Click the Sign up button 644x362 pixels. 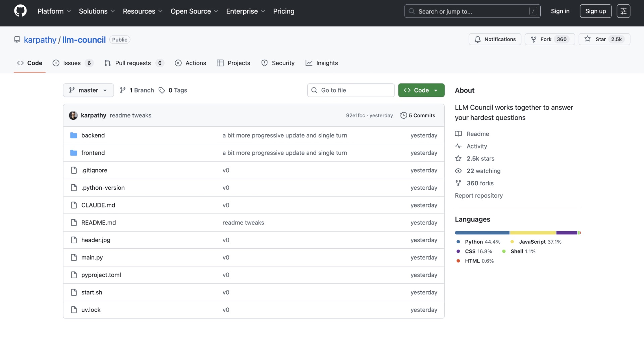(x=595, y=11)
